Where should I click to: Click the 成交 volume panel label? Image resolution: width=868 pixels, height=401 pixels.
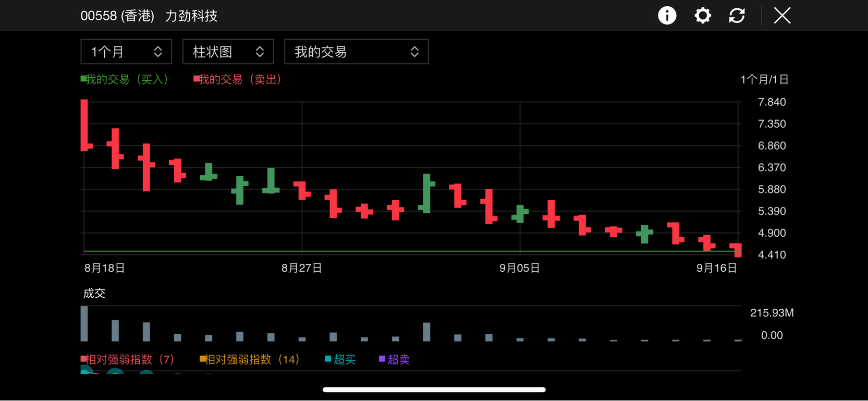(x=94, y=294)
